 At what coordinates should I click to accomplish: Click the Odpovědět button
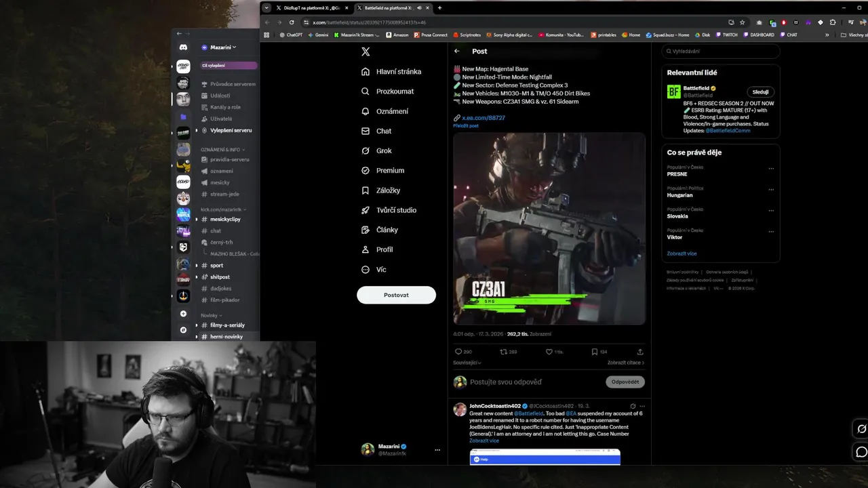(625, 382)
